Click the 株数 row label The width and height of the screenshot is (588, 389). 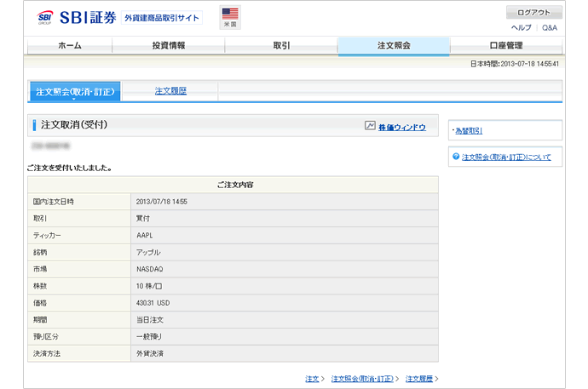tap(40, 286)
